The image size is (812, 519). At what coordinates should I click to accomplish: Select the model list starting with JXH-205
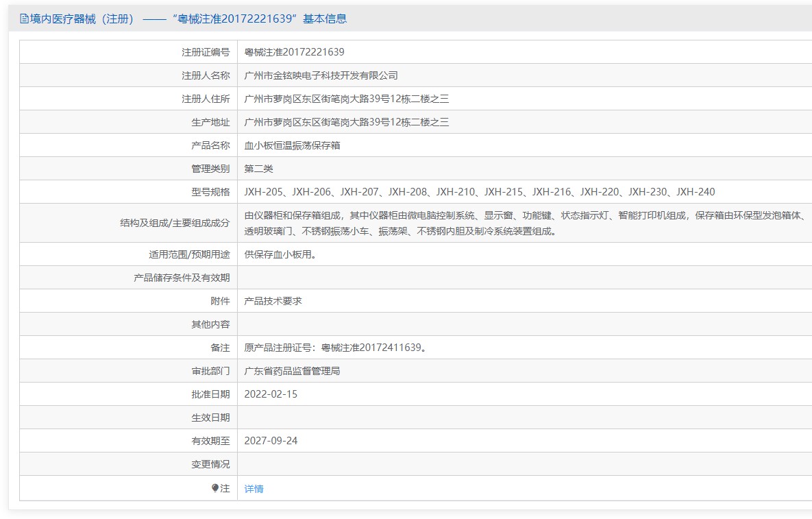pyautogui.click(x=480, y=192)
